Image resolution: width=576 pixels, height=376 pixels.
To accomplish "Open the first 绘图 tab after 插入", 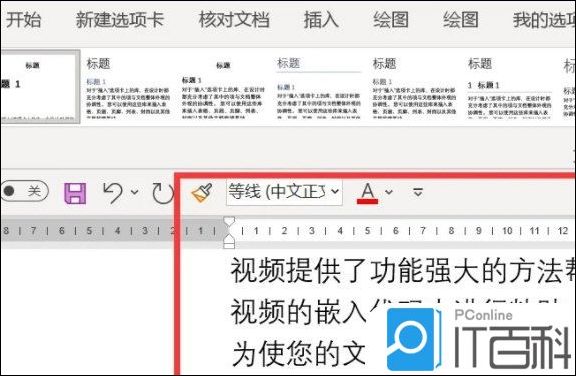I will click(x=391, y=19).
